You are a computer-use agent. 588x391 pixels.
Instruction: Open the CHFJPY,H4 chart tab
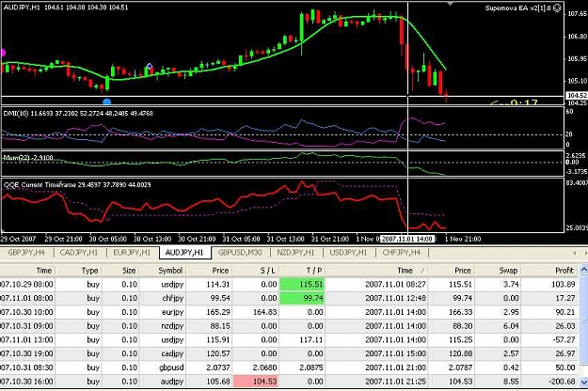point(402,253)
